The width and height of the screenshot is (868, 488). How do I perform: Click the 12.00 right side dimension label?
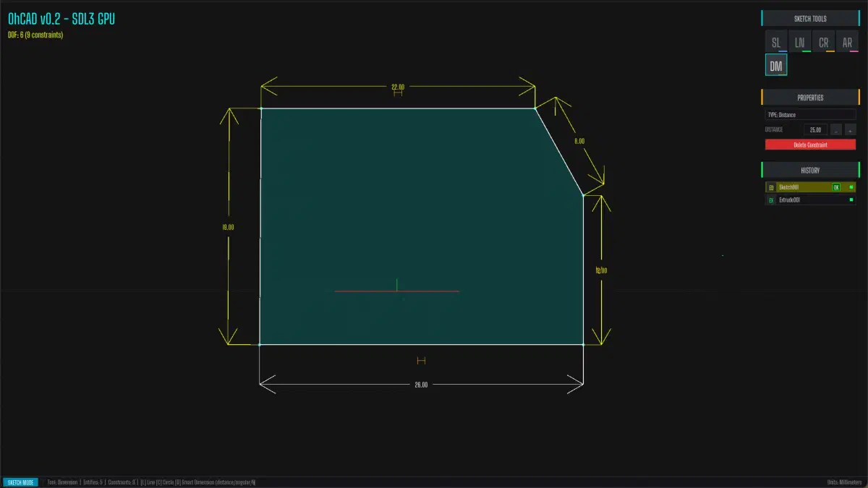click(601, 270)
